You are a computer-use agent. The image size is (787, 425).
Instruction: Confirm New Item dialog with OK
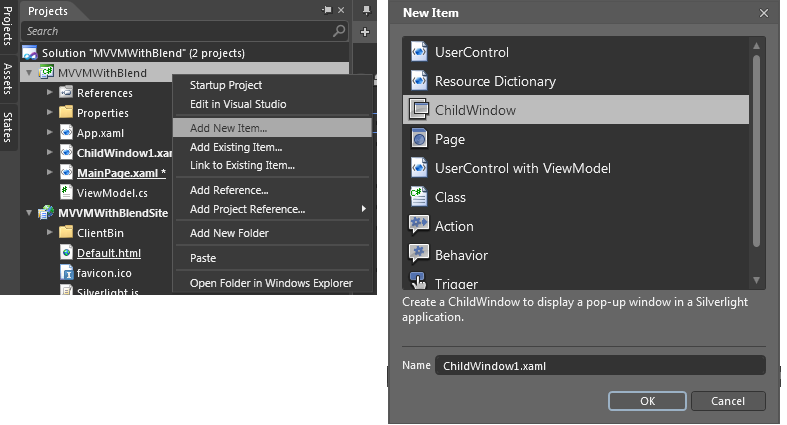(647, 401)
